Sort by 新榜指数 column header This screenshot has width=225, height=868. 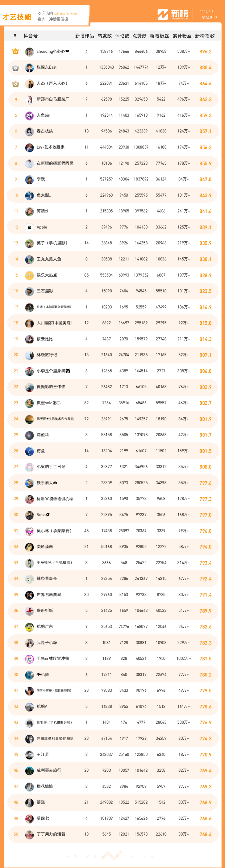tap(205, 36)
